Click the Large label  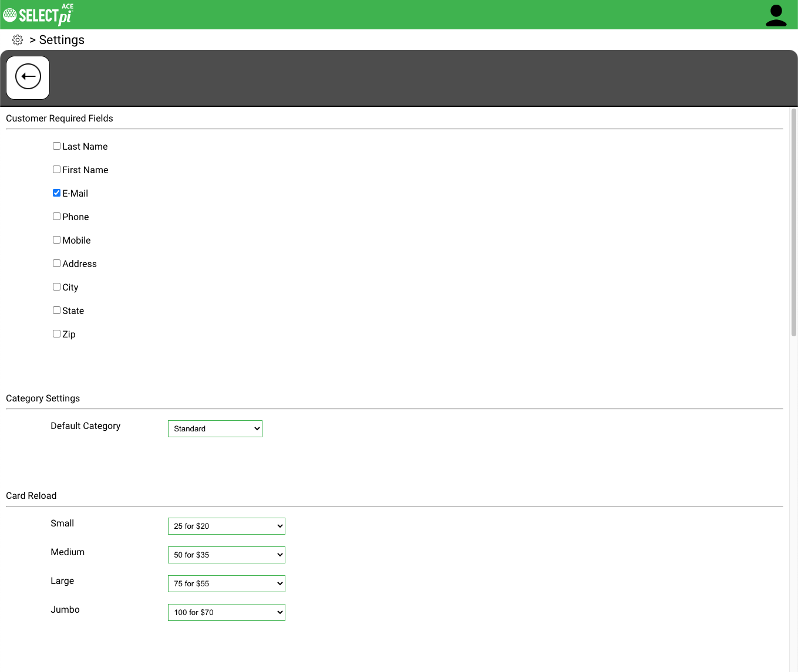point(62,581)
